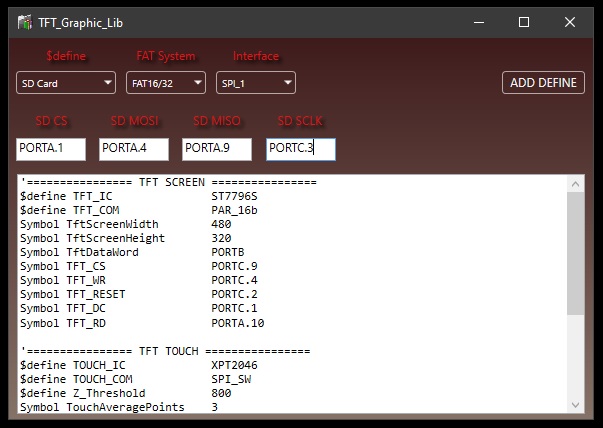Viewport: 603px width, 428px height.
Task: Close the TFT_Graphic_Lib window
Action: pos(570,21)
